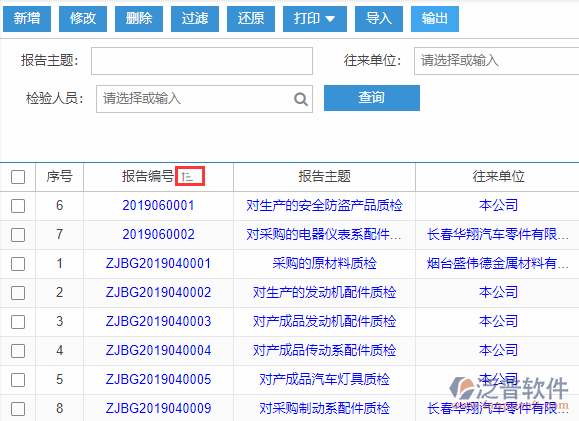Viewport: 579px width, 421px height.
Task: Click serial number 7 cell
Action: pyautogui.click(x=59, y=235)
